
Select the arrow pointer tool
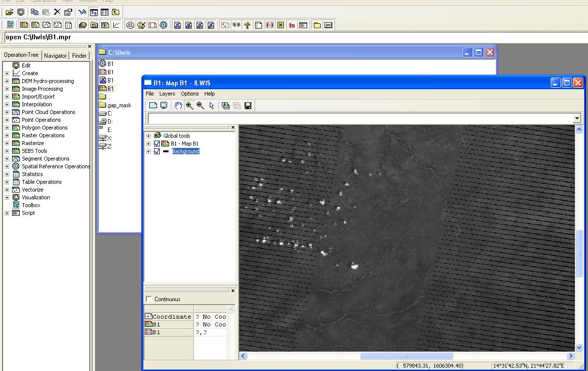click(211, 106)
